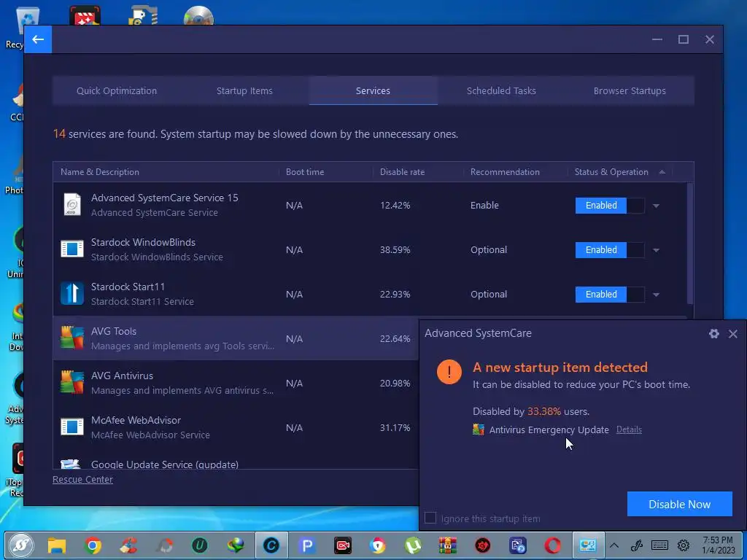Viewport: 747px width, 560px height.
Task: Select the AVG Tools row
Action: [x=236, y=338]
